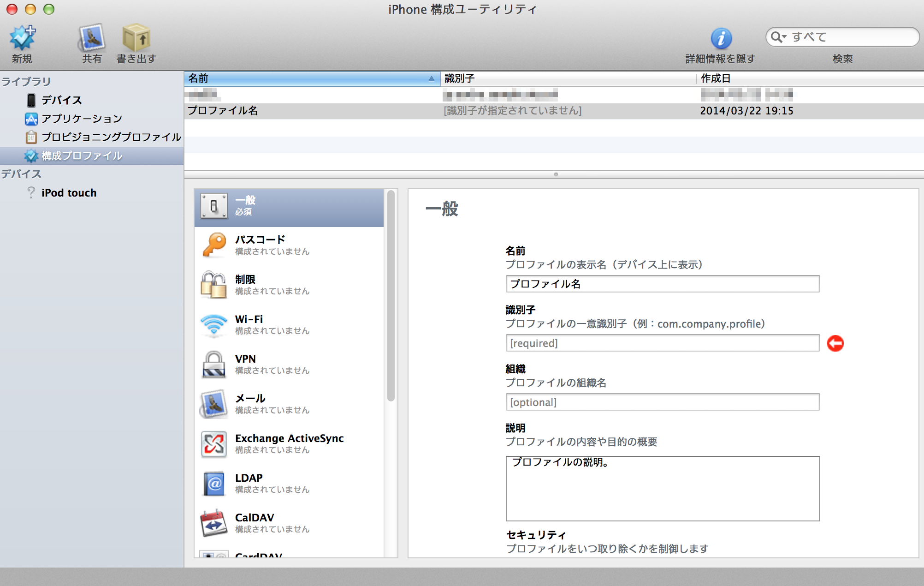Click red required-field warning arrow icon

click(x=835, y=343)
